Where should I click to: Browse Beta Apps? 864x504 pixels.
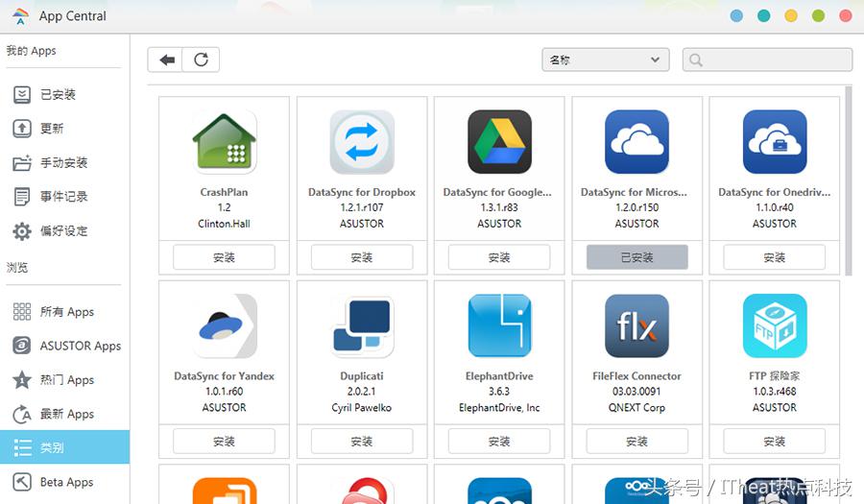65,482
